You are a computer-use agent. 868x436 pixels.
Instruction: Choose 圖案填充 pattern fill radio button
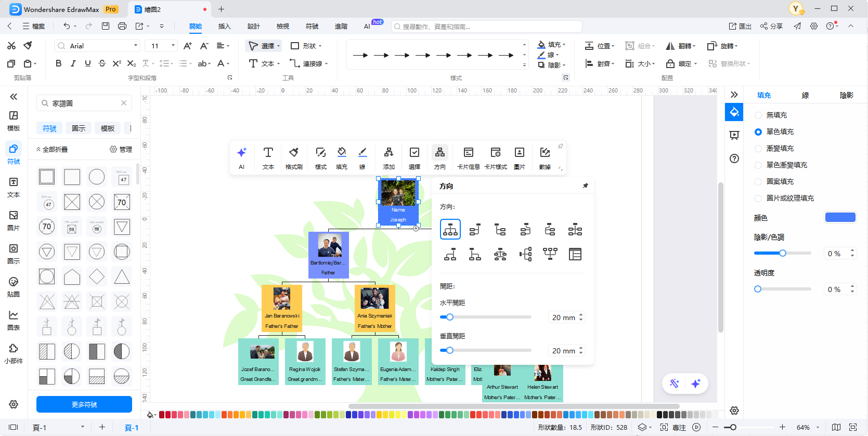(758, 182)
